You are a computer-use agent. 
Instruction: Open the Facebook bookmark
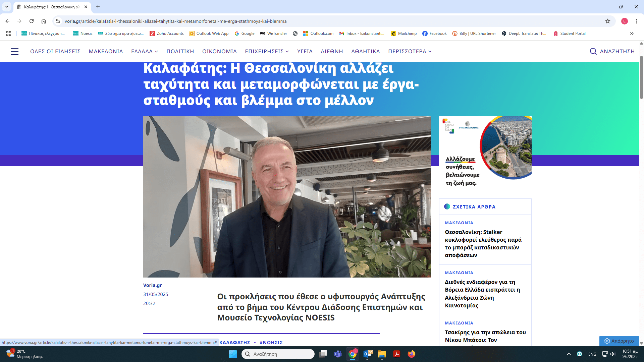(x=434, y=34)
